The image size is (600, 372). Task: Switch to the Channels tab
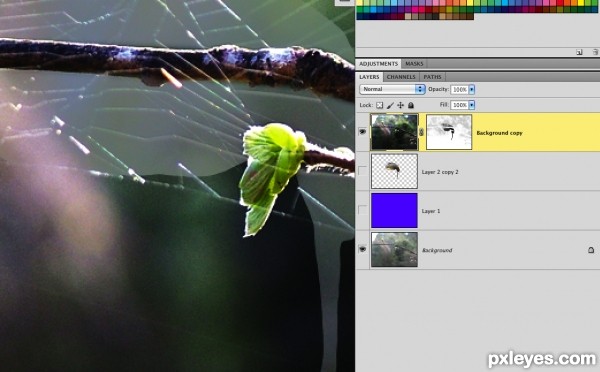tap(401, 77)
